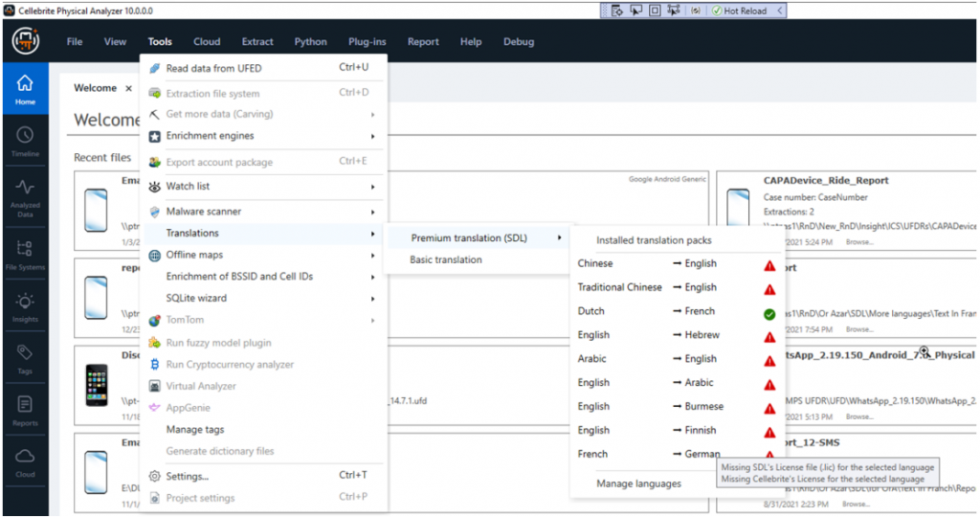This screenshot has height=517, width=980.
Task: Expand the SQLite wizard submenu arrow
Action: point(372,299)
